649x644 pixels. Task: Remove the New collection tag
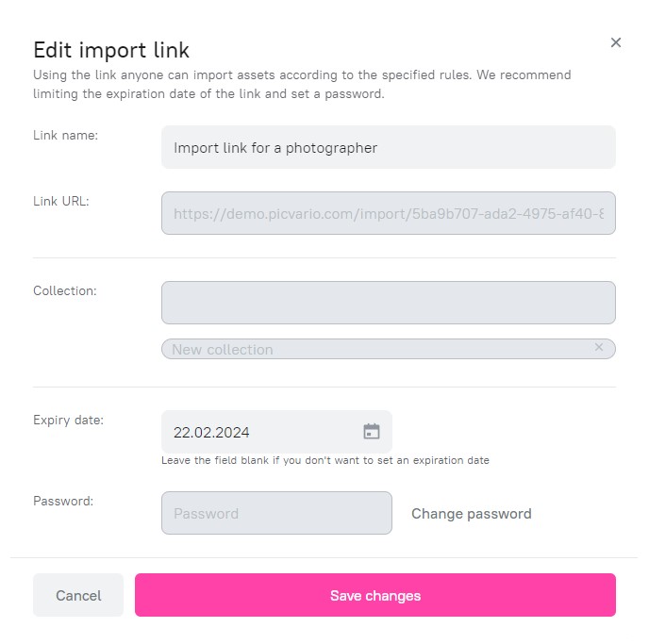[598, 347]
